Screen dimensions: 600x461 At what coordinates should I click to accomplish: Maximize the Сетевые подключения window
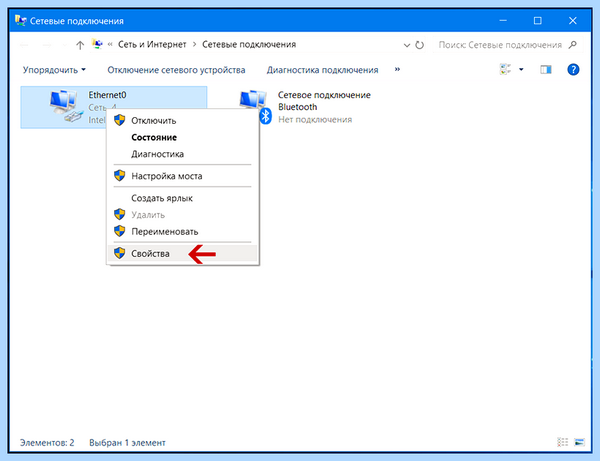(538, 20)
